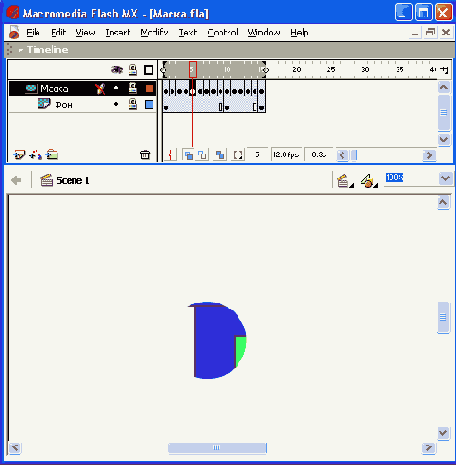The image size is (456, 465).
Task: Toggle visibility dot of the Фон layer
Action: (116, 104)
